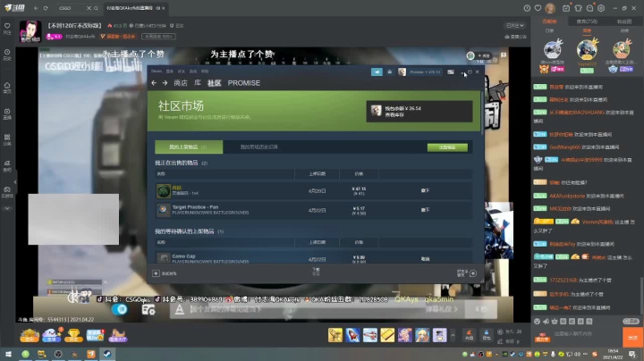Click the user avatar in Douyu top bar
The image size is (644, 361).
pos(550,8)
